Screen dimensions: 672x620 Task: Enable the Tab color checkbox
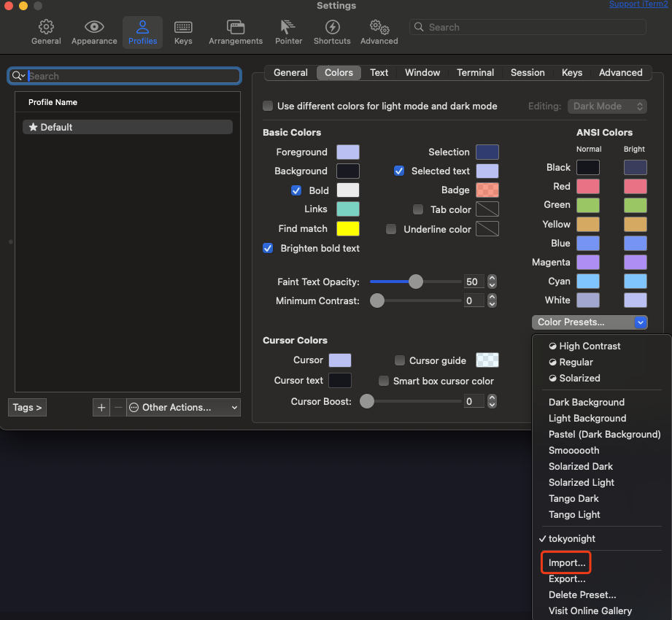pyautogui.click(x=418, y=209)
